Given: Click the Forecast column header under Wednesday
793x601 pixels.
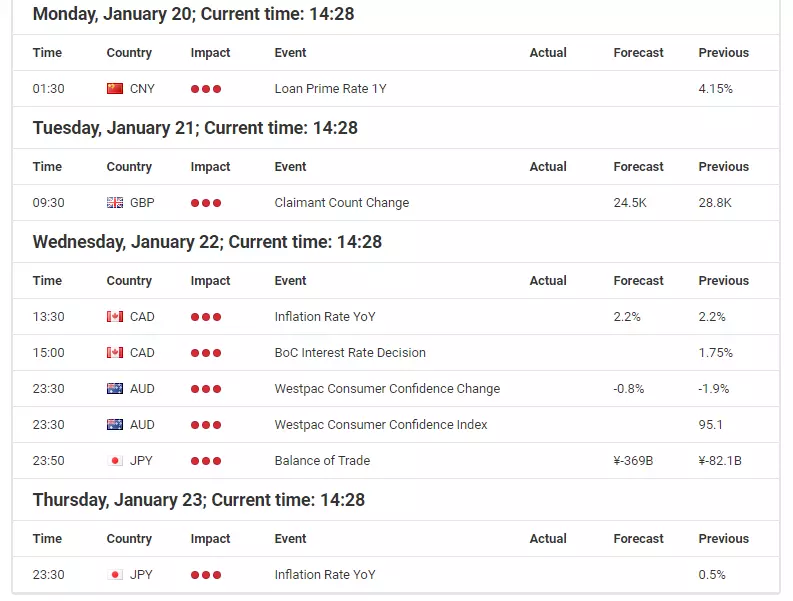Looking at the screenshot, I should [x=638, y=281].
